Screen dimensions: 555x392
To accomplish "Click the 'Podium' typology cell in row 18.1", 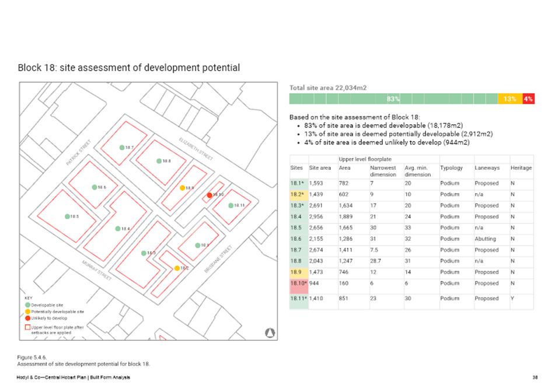I will pyautogui.click(x=450, y=183).
